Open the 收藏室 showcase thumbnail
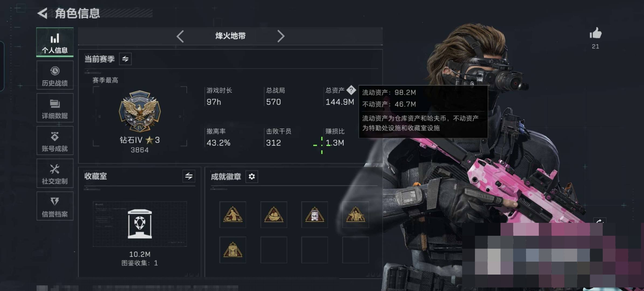The width and height of the screenshot is (644, 291). point(140,224)
